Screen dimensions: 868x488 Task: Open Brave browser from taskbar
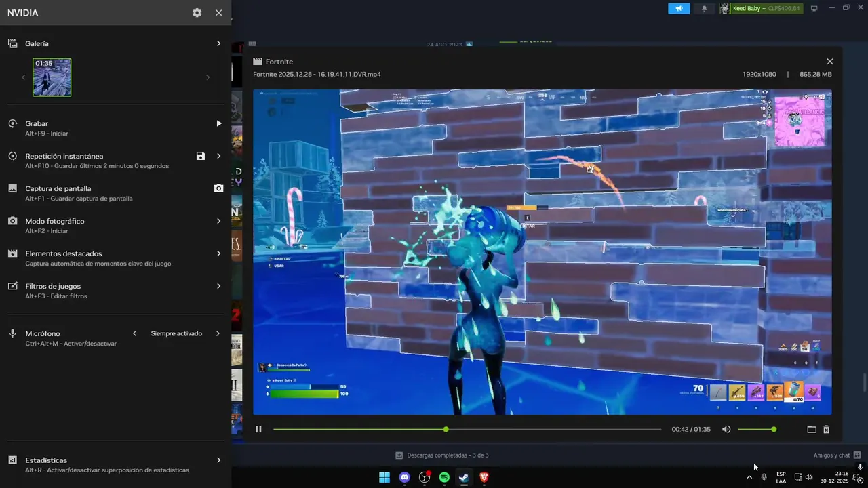(x=484, y=477)
